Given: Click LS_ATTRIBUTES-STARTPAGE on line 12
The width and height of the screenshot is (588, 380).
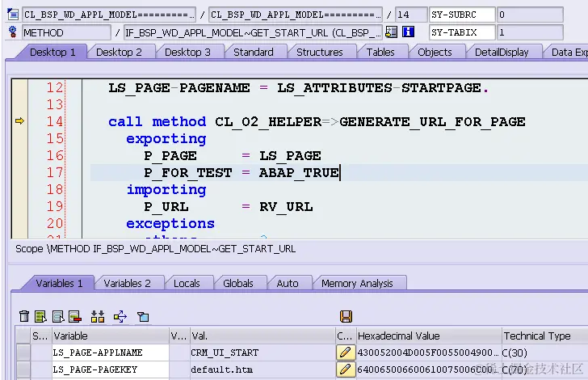Looking at the screenshot, I should pyautogui.click(x=379, y=88).
